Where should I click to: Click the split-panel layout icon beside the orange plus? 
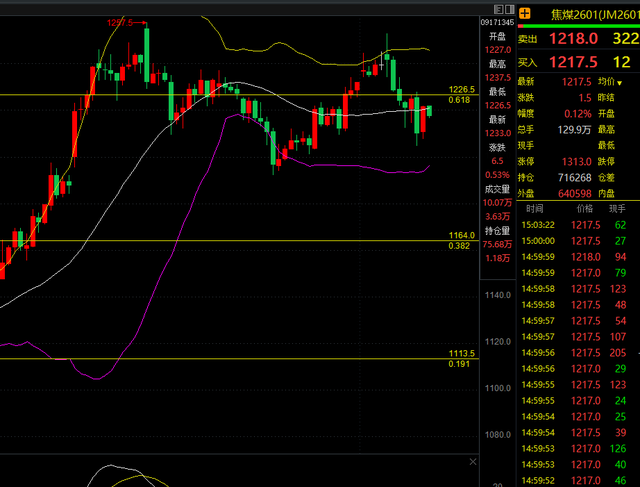pyautogui.click(x=510, y=9)
